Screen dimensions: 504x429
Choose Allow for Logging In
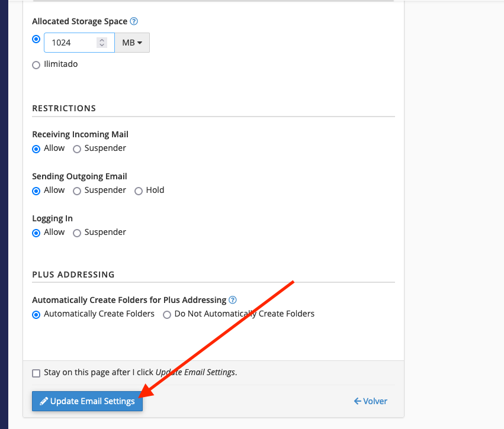click(36, 233)
